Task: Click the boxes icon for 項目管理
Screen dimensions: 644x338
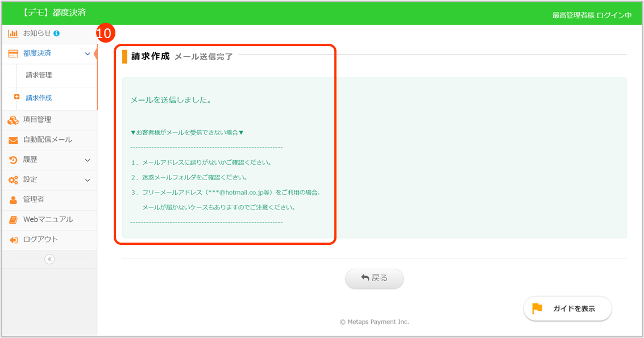Action: coord(13,120)
